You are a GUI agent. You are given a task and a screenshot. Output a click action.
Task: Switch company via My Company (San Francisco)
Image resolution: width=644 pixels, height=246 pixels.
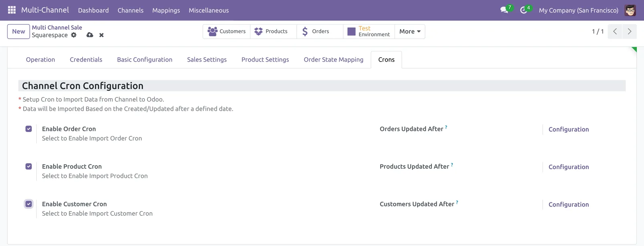(578, 10)
